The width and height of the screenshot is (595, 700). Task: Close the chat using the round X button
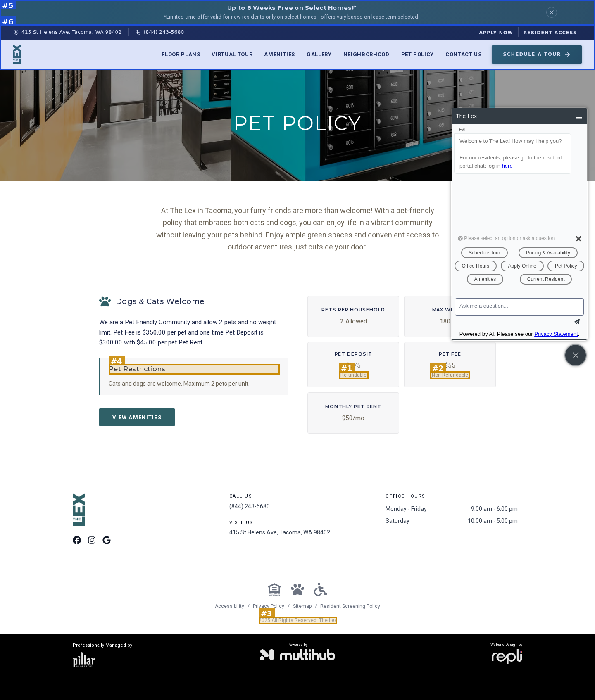tap(576, 355)
